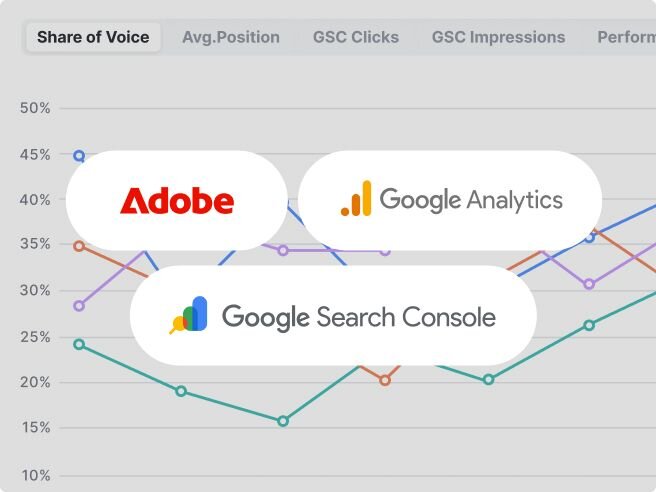
Task: Switch to the GSC Impressions tab
Action: 498,37
